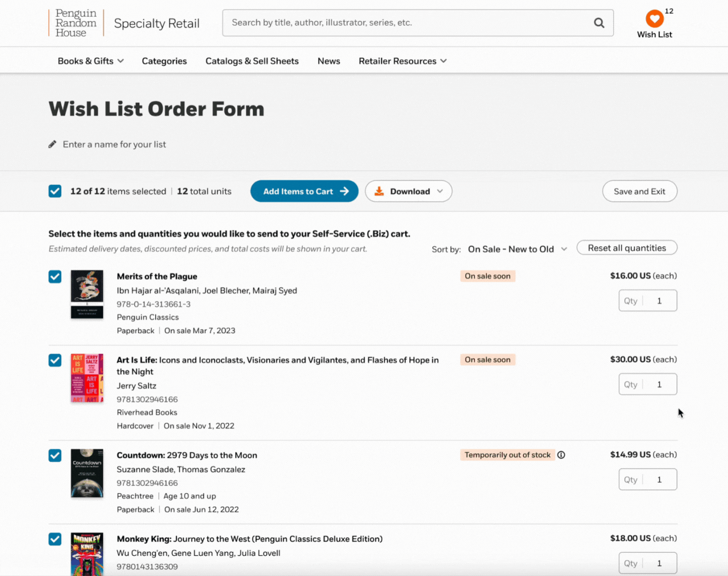Viewport: 728px width, 576px height.
Task: Click the Art Is Life cover thumbnail
Action: [x=87, y=378]
